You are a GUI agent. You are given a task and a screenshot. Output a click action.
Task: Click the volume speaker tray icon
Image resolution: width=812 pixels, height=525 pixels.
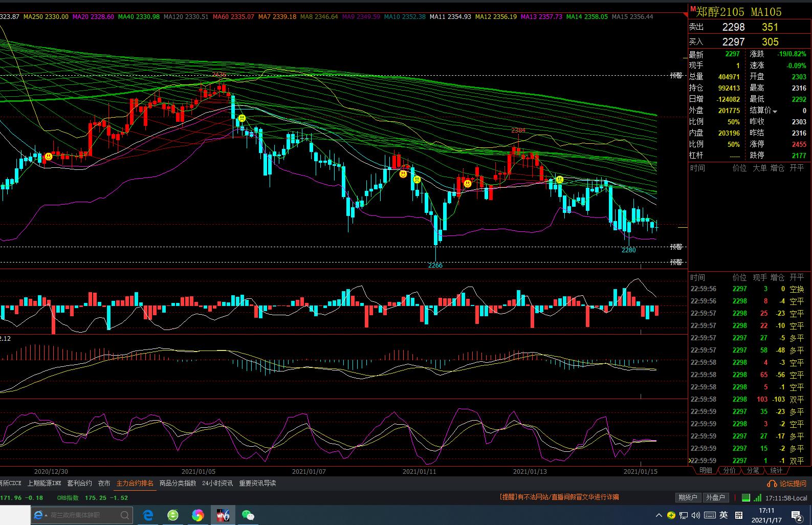click(696, 515)
